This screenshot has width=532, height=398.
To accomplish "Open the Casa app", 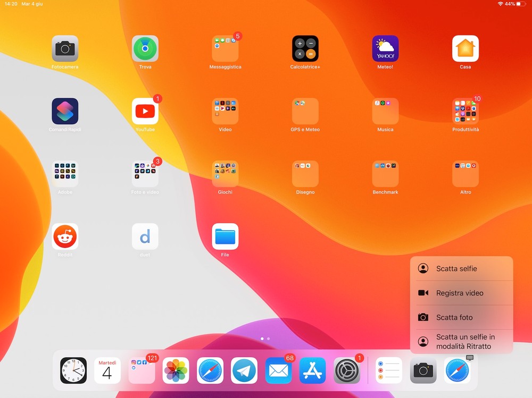I will tap(465, 48).
